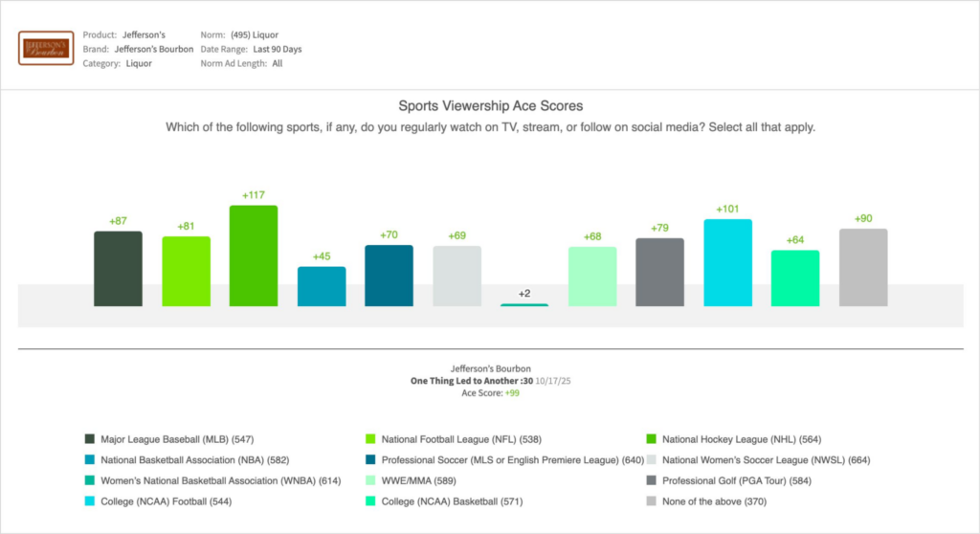Click the NBA bar showing +45
This screenshot has width=980, height=534.
point(322,286)
